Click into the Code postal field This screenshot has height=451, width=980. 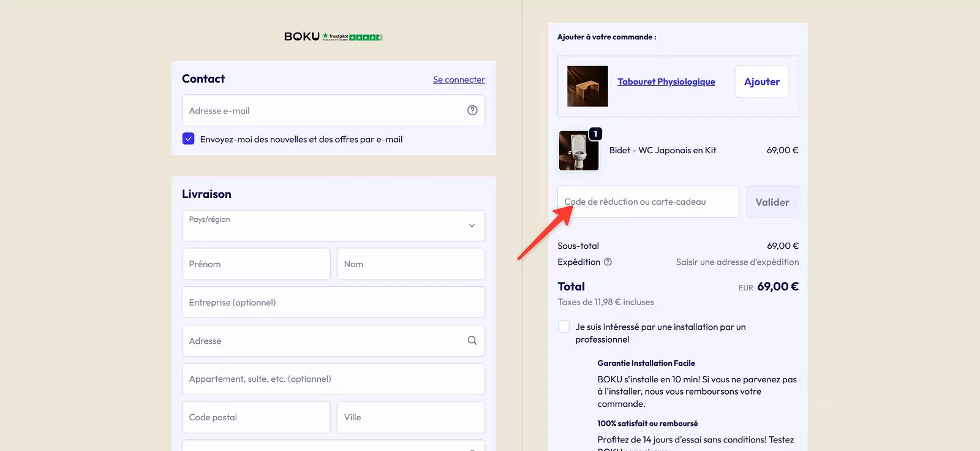[x=256, y=417]
